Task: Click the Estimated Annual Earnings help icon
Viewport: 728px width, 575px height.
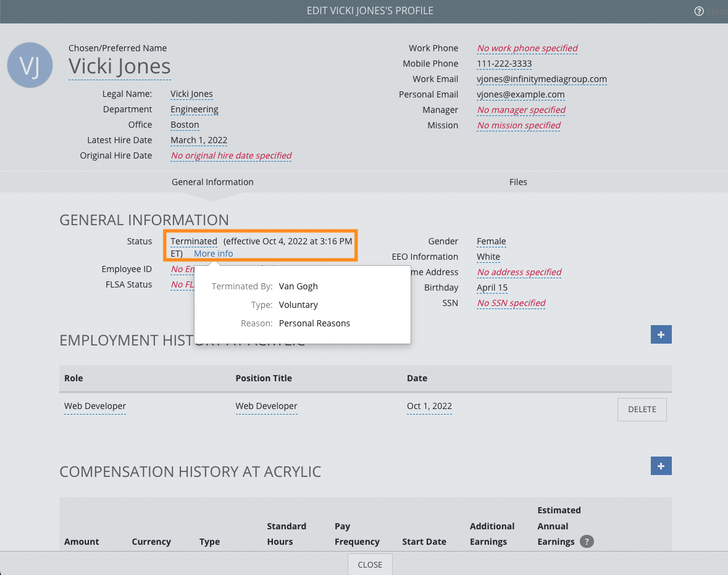Action: 587,541
